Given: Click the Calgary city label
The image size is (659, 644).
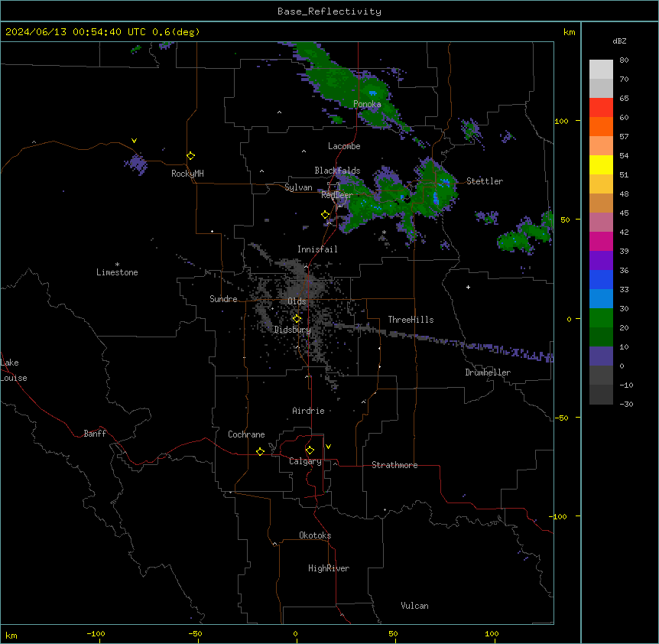Looking at the screenshot, I should pyautogui.click(x=305, y=461).
